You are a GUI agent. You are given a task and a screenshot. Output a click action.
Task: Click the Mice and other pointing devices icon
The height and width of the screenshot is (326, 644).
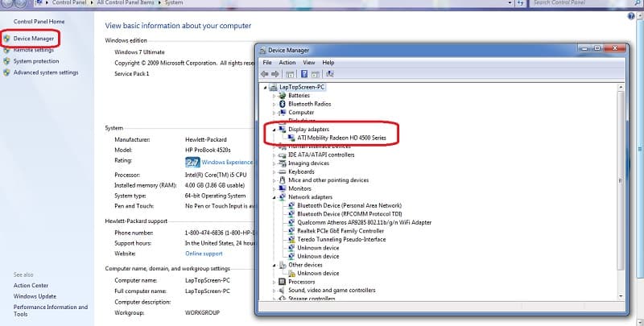click(x=283, y=180)
